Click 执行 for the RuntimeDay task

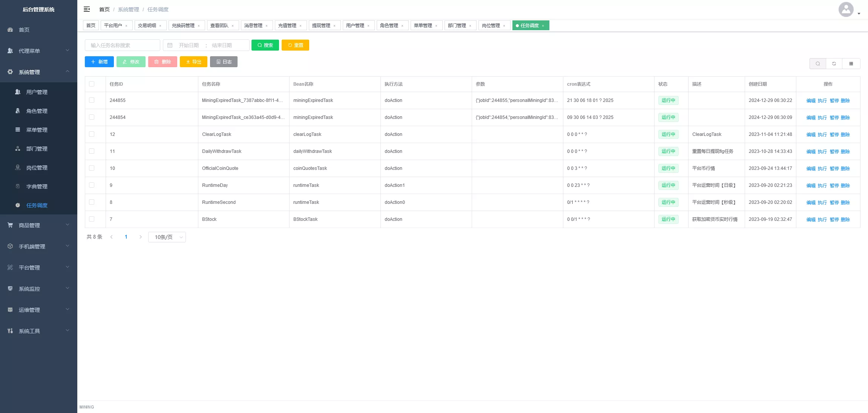coord(822,186)
